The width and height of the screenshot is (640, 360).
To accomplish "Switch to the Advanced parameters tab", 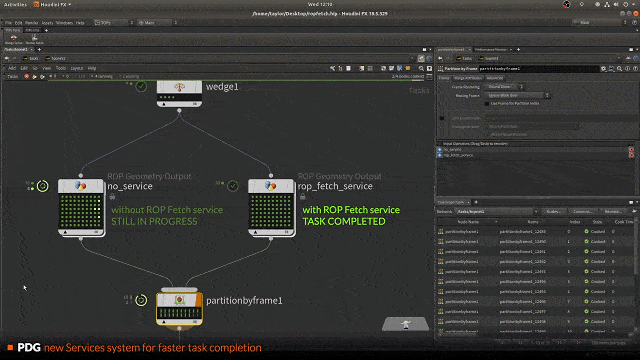I will click(494, 78).
